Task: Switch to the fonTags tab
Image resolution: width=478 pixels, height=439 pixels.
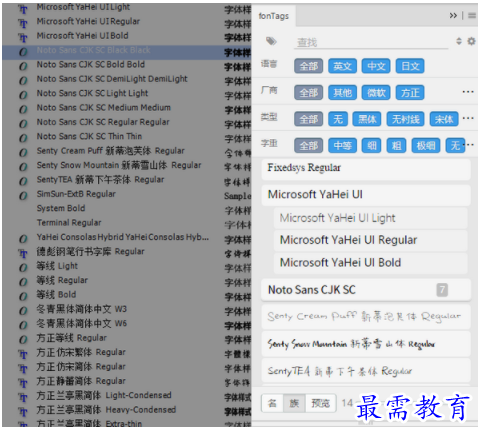Action: click(x=274, y=16)
